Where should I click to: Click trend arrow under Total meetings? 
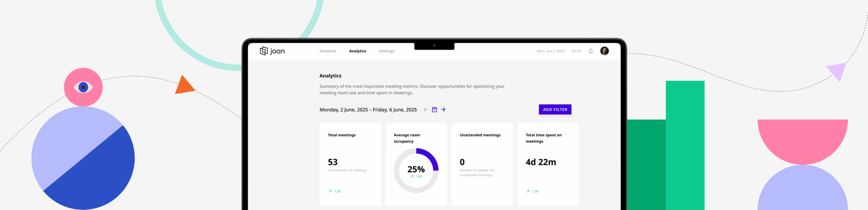(330, 191)
